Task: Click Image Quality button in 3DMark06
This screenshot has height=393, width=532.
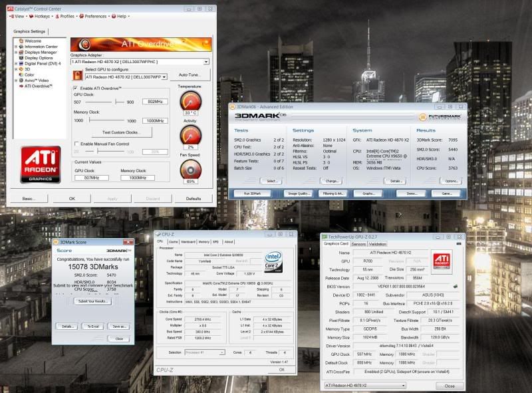Action: coord(299,194)
